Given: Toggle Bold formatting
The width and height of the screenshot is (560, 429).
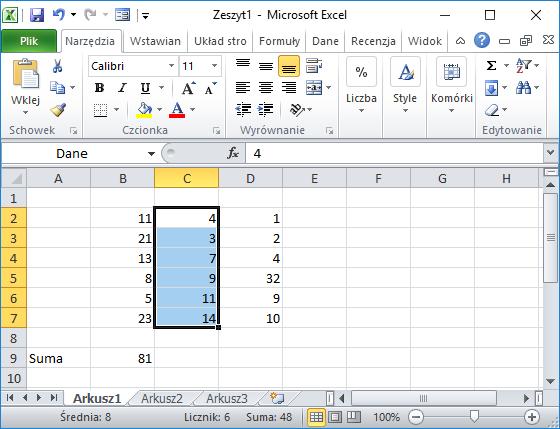Looking at the screenshot, I should click(100, 88).
